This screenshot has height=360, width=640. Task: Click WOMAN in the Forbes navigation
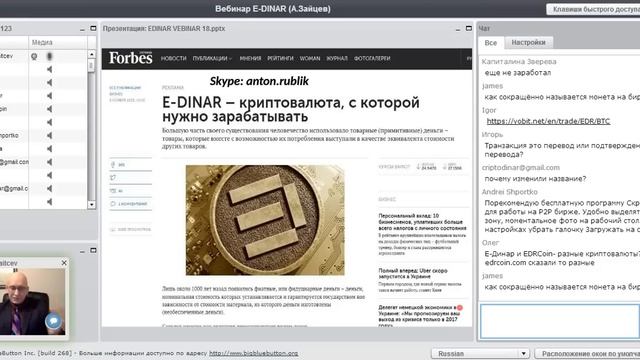[310, 58]
